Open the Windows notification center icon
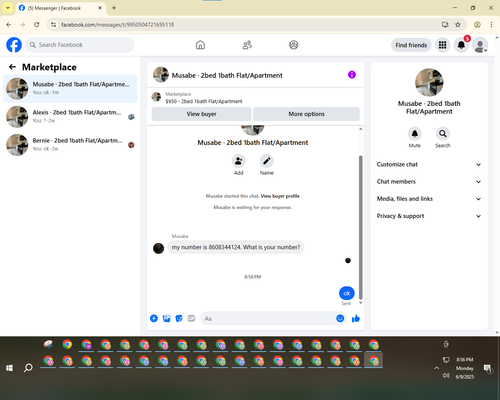This screenshot has width=500, height=400. tap(488, 368)
